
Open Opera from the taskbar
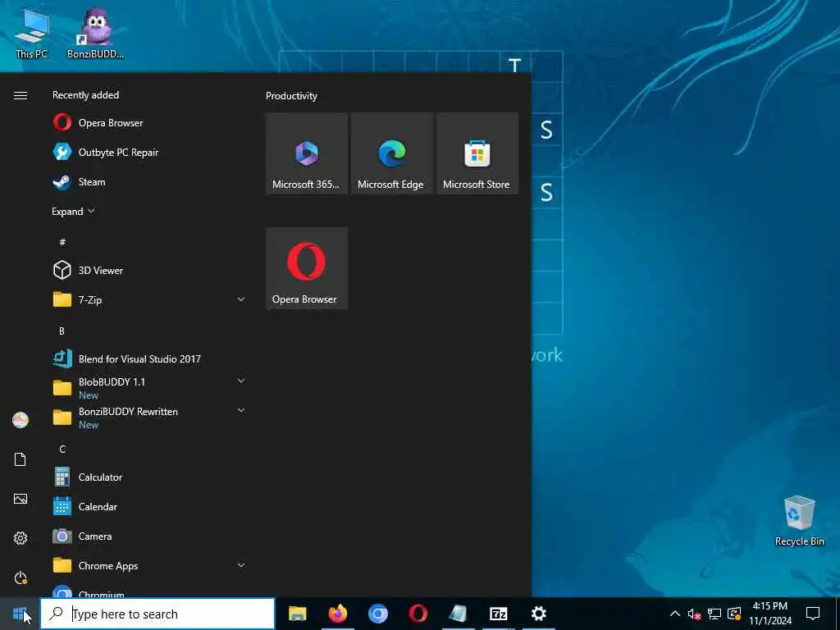(418, 614)
